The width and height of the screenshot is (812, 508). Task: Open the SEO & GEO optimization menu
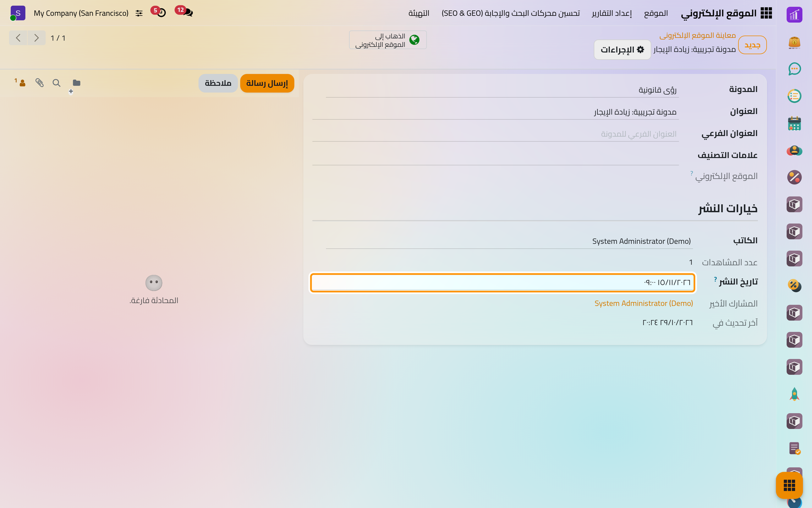pos(511,13)
